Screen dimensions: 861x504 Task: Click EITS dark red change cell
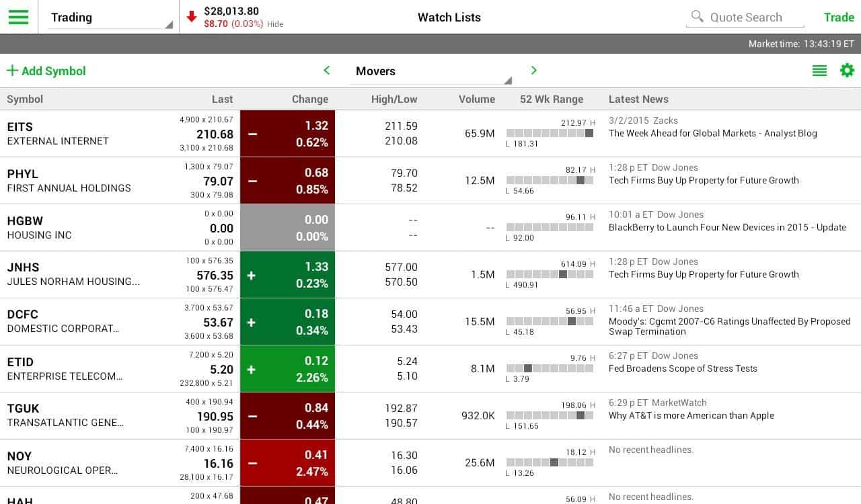point(287,134)
